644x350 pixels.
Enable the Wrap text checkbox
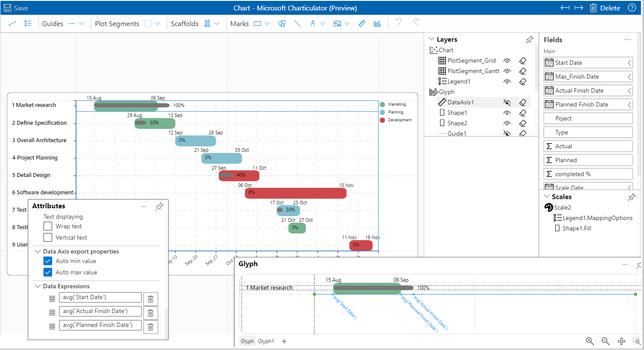[48, 227]
